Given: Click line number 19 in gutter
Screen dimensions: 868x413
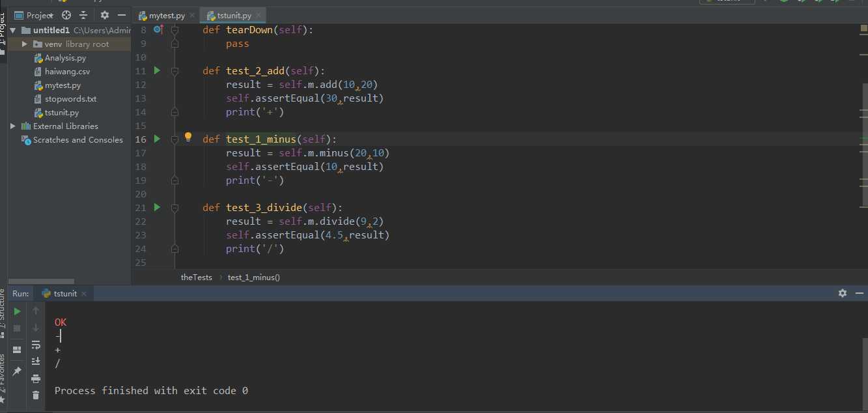Looking at the screenshot, I should (x=141, y=180).
